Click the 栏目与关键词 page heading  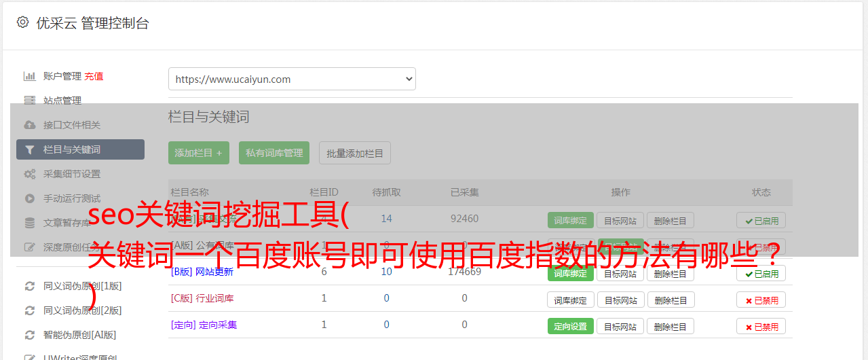(x=208, y=117)
